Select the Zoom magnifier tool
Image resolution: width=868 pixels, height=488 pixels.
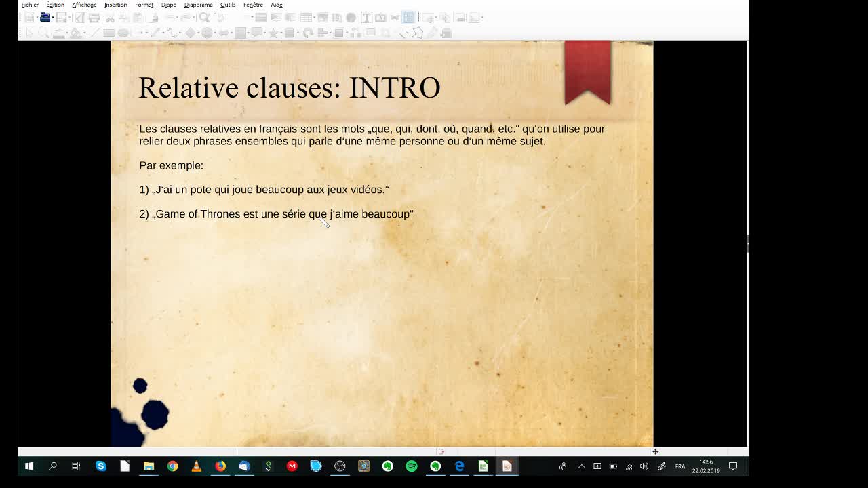pyautogui.click(x=43, y=33)
